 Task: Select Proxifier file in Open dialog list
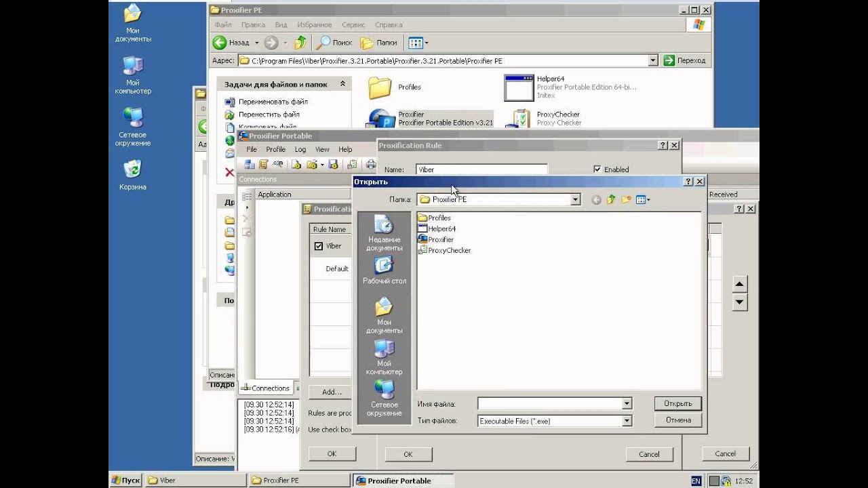click(435, 239)
